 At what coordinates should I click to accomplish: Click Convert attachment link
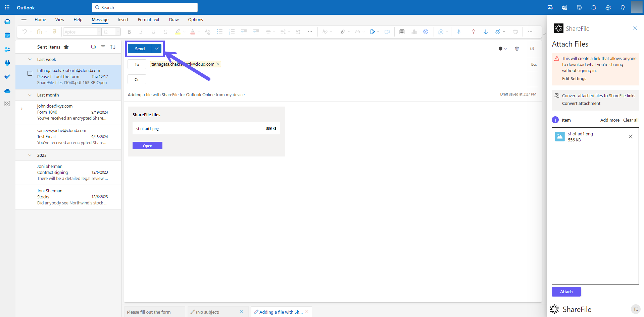click(581, 103)
